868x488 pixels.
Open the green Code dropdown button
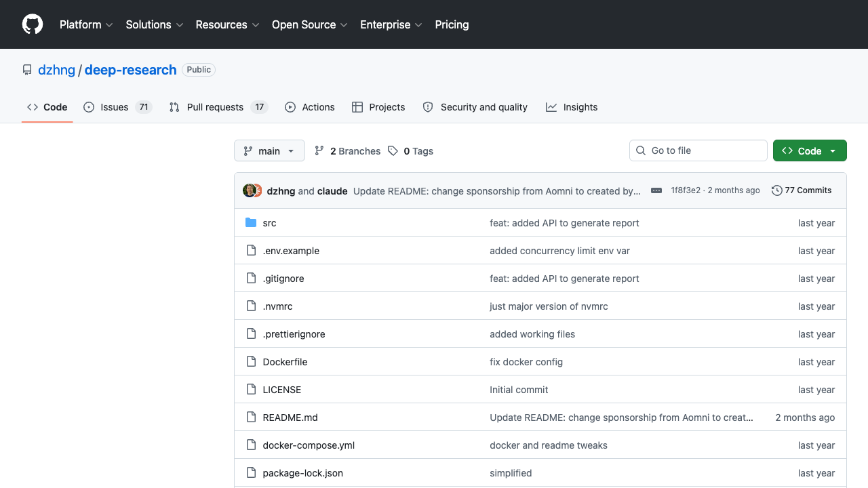810,151
